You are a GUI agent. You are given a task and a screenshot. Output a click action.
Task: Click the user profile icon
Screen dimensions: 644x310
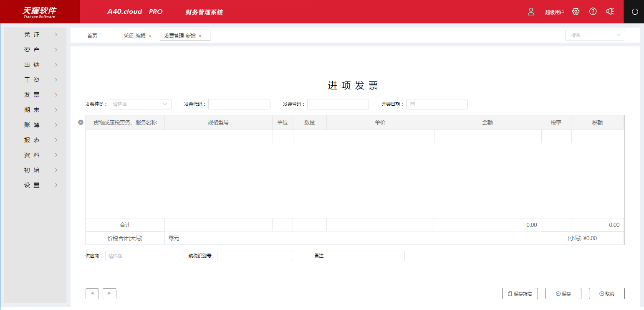(x=531, y=12)
